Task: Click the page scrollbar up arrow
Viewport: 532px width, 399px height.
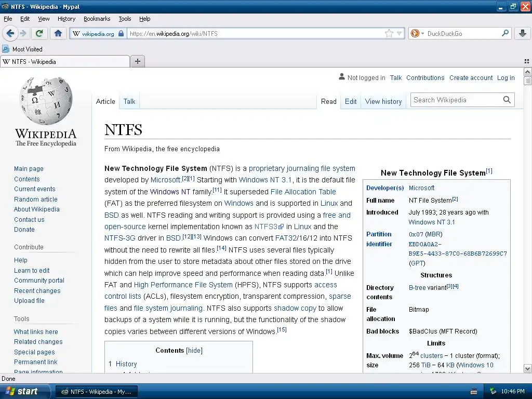Action: click(x=527, y=72)
